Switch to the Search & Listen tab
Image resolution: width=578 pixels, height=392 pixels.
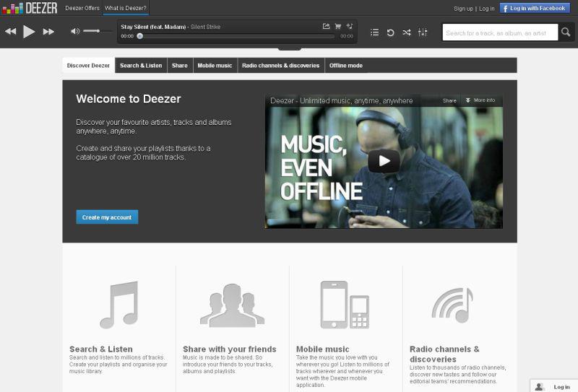(x=141, y=66)
